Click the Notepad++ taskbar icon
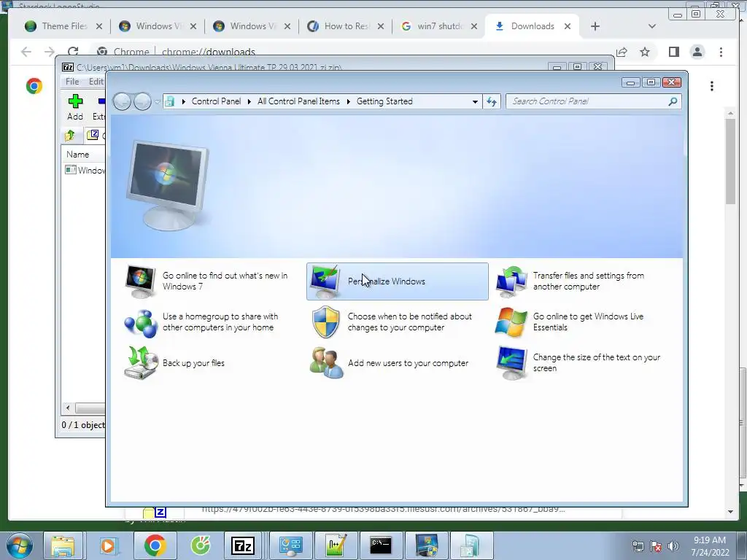The image size is (747, 560). [336, 545]
